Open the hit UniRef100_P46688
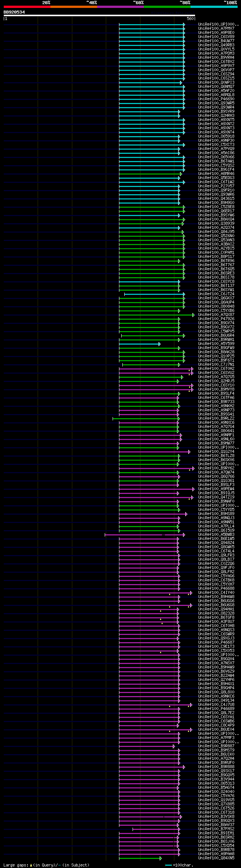This screenshot has width=241, height=868. (x=216, y=588)
